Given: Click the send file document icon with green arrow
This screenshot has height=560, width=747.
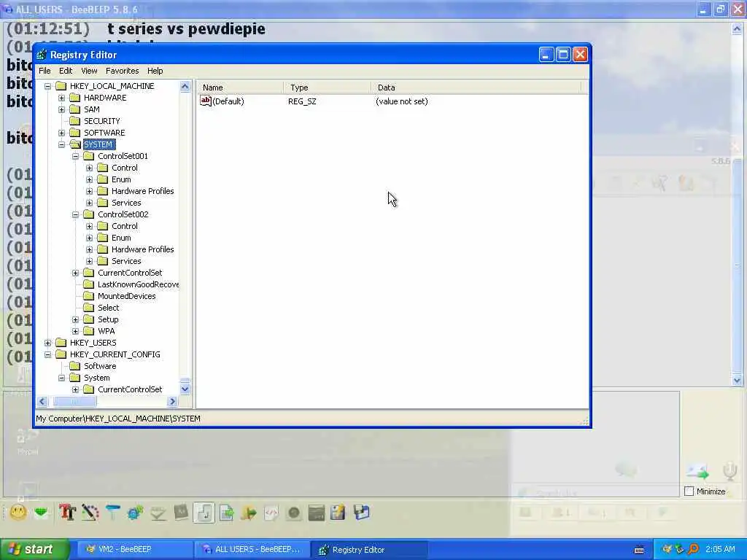Looking at the screenshot, I should click(x=226, y=513).
